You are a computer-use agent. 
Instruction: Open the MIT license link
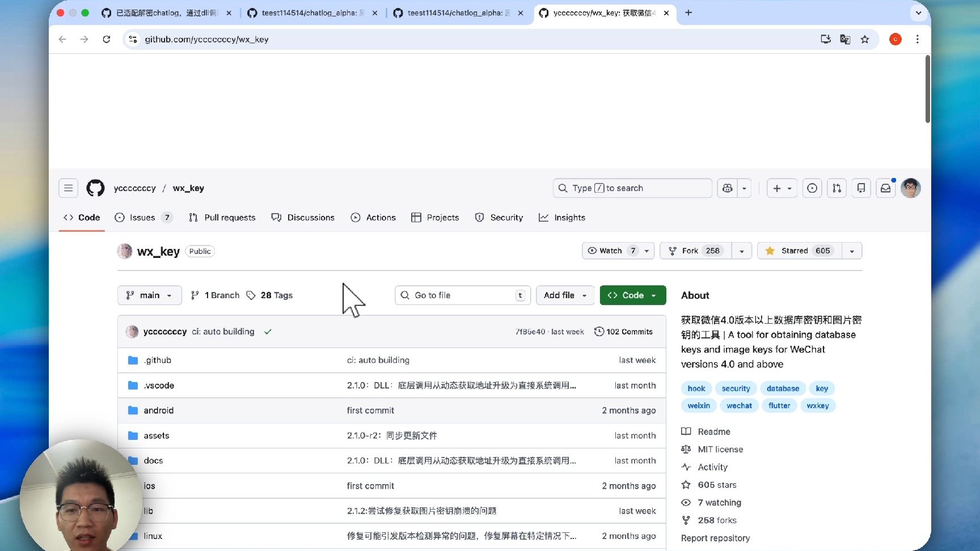[720, 450]
